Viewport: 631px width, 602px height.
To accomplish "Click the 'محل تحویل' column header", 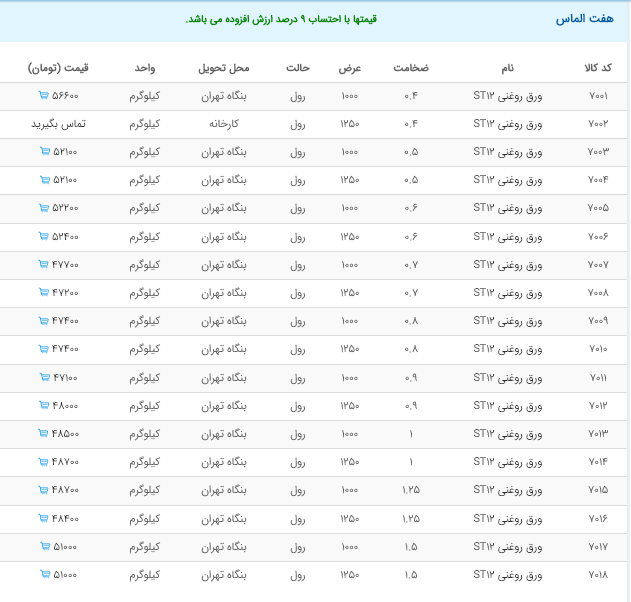I will click(x=223, y=68).
